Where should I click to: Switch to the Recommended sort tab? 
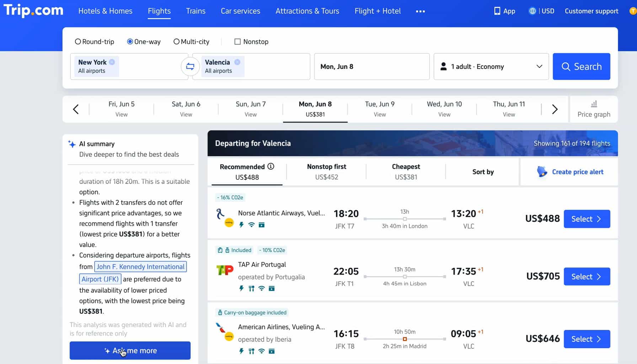(x=247, y=172)
